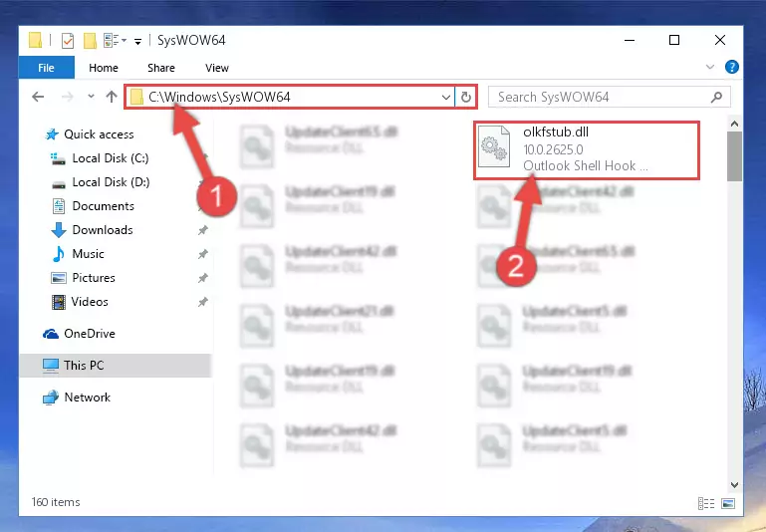Click the pin icon next to Music
766x532 pixels.
coord(203,254)
